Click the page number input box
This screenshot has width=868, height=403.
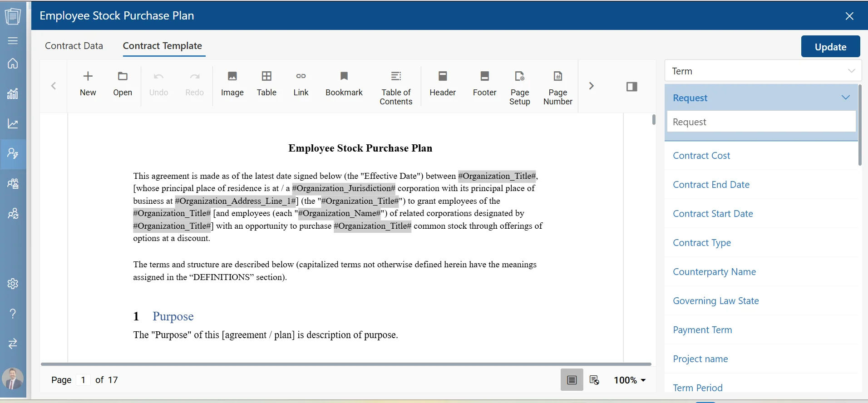coord(83,380)
